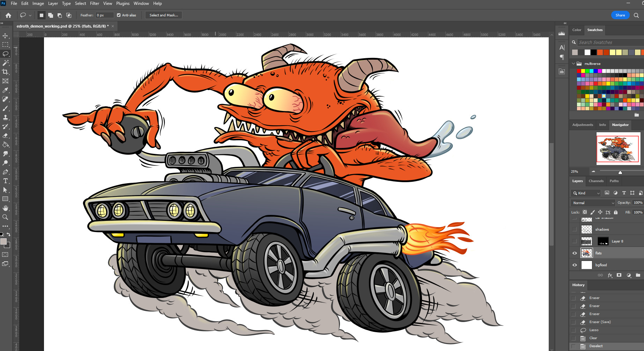Select the Path Selection tool

tap(5, 190)
